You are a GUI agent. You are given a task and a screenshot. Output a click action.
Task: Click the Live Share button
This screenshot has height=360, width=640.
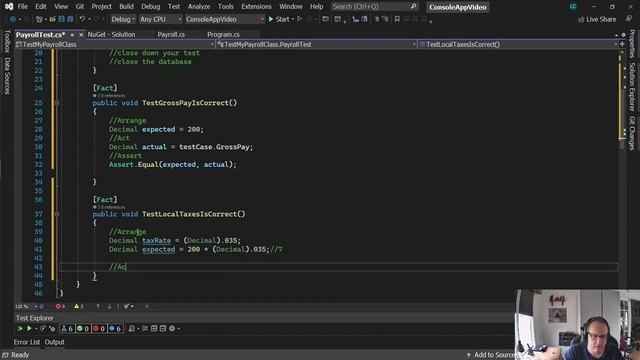coord(597,19)
